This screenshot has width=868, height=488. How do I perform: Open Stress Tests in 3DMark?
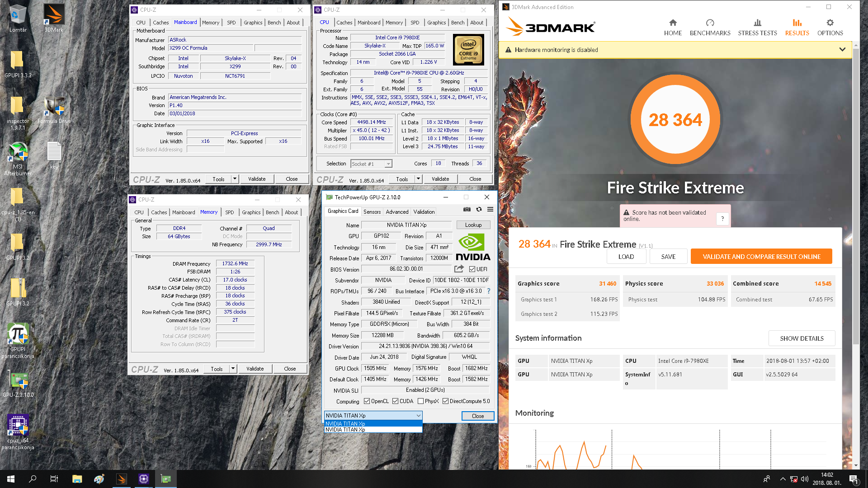click(x=757, y=28)
